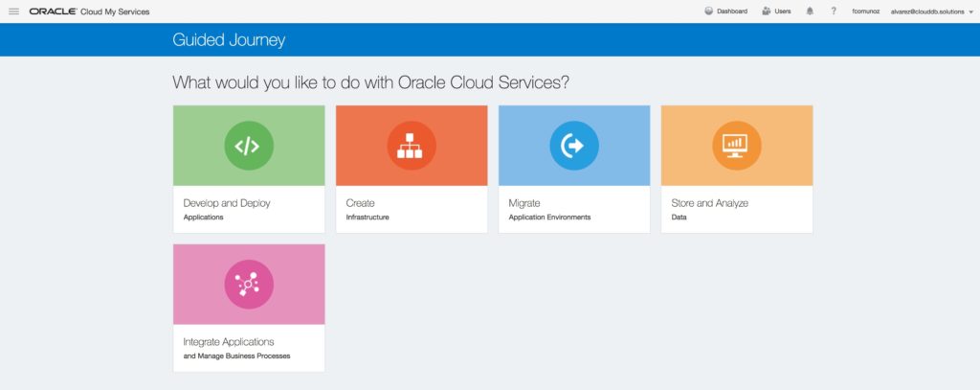Click the help question mark icon
The image size is (980, 390).
[x=834, y=11]
